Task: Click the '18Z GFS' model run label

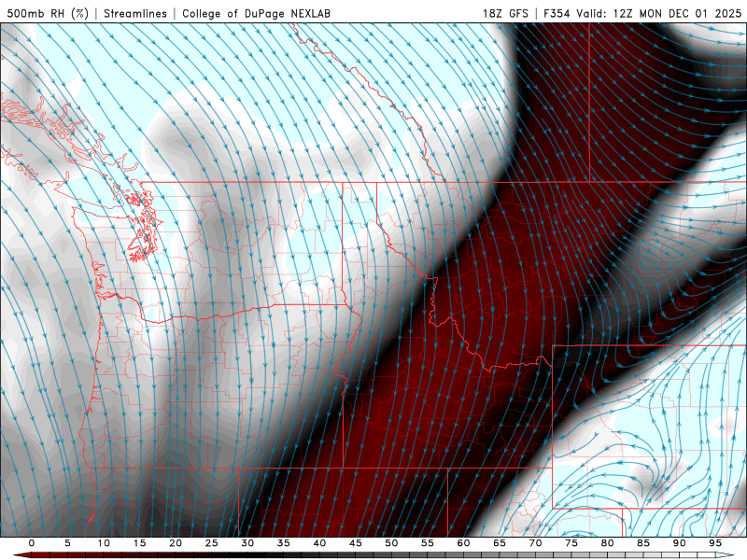Action: coord(505,13)
